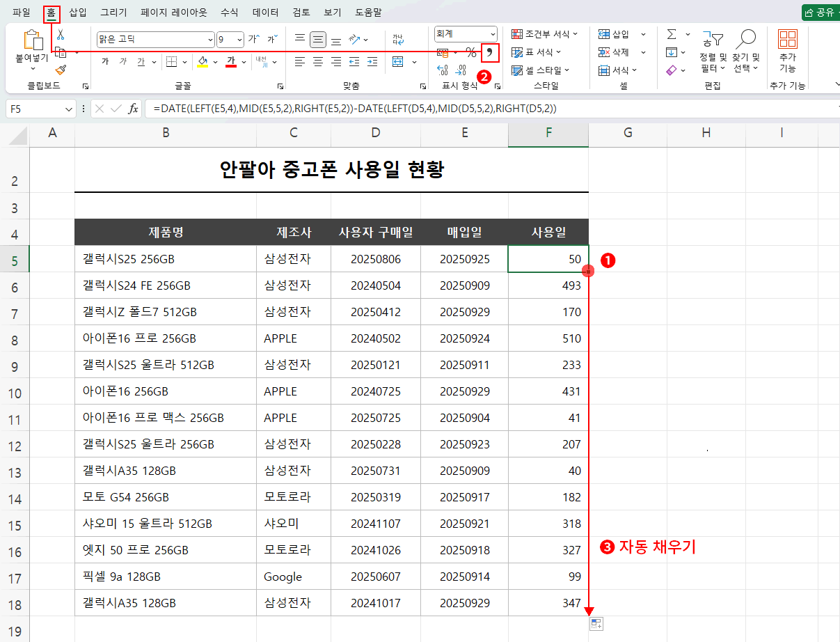This screenshot has height=642, width=840.
Task: Switch to the 페이지 레이아웃 tab
Action: (174, 13)
